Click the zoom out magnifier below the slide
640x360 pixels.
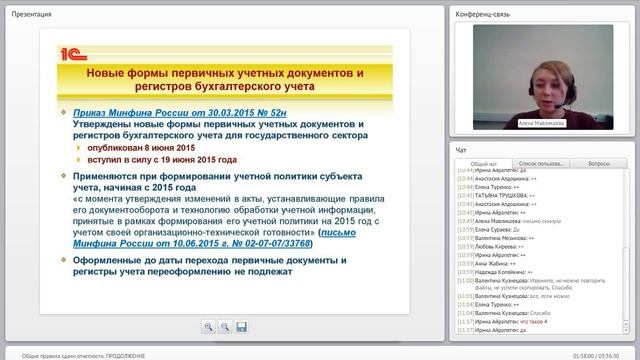click(225, 327)
